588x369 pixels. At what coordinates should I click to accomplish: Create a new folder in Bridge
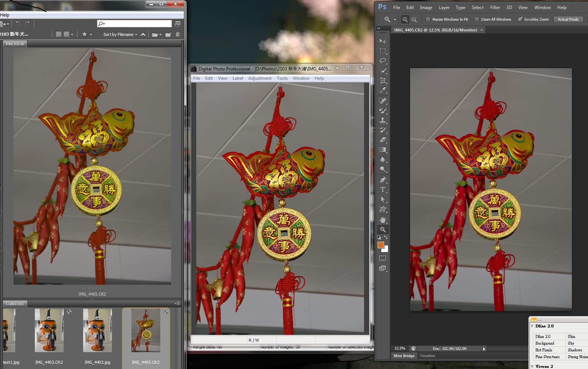point(169,34)
